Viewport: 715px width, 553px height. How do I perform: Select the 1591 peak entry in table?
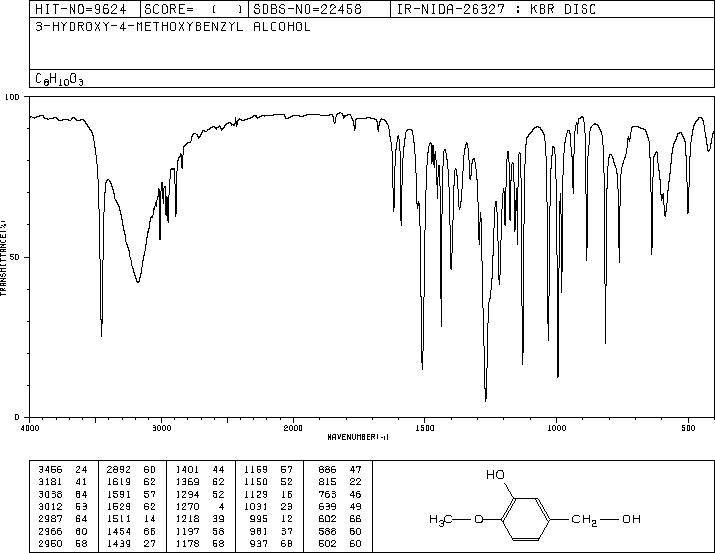(131, 494)
